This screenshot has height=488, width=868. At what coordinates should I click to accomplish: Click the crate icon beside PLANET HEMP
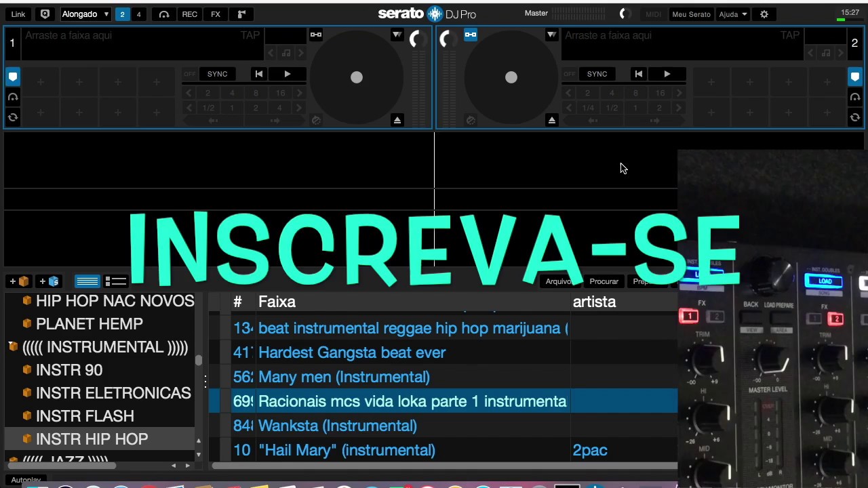click(x=27, y=323)
